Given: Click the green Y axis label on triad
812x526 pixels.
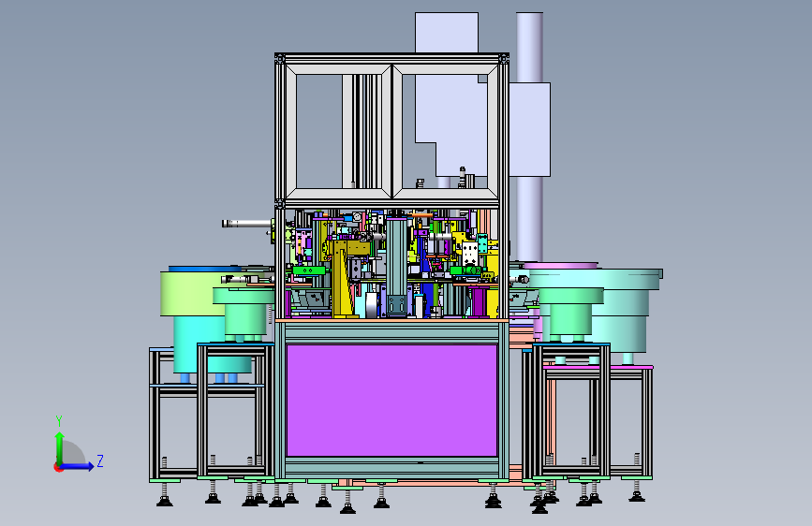Looking at the screenshot, I should (59, 421).
